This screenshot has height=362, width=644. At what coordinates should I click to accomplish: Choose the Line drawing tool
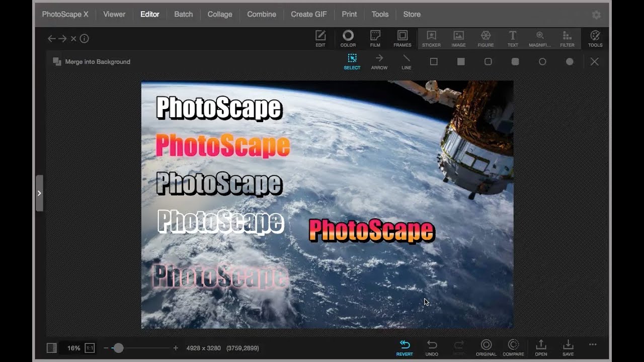(x=407, y=62)
